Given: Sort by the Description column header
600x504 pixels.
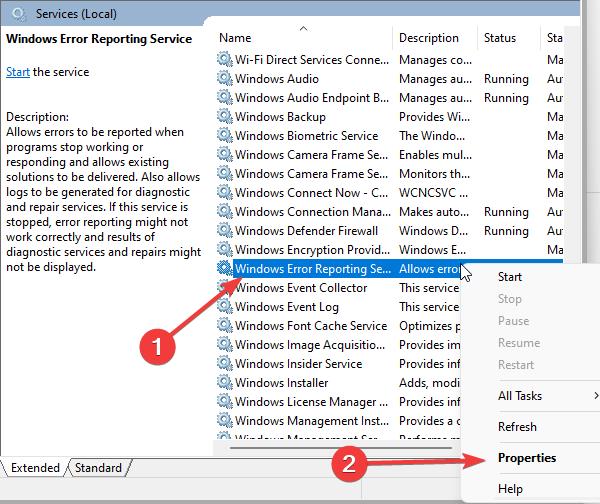Looking at the screenshot, I should 429,38.
